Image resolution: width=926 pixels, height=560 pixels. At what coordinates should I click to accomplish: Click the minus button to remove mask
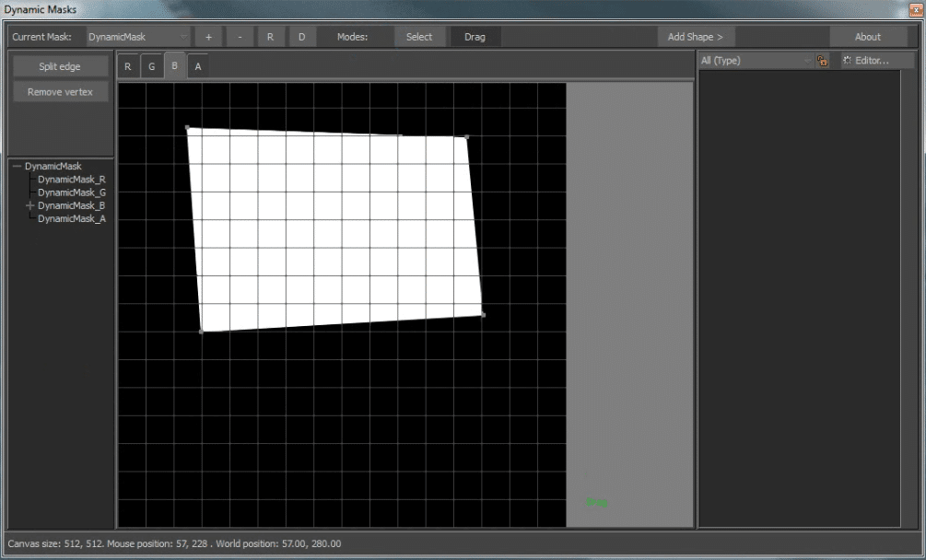tap(240, 37)
